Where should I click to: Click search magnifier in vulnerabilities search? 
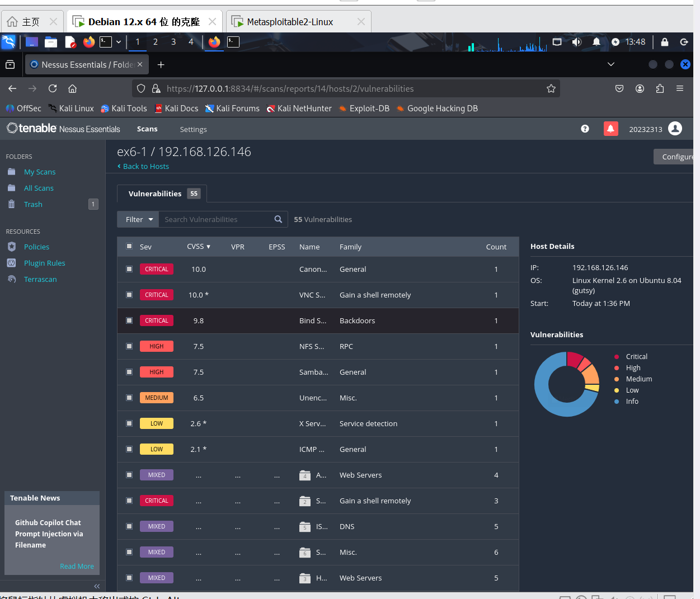[x=278, y=219]
